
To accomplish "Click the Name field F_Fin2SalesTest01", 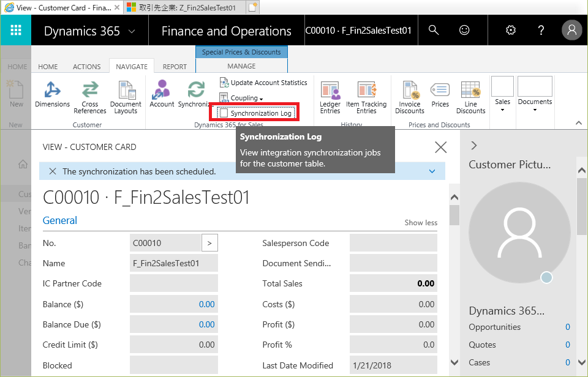I will click(174, 263).
